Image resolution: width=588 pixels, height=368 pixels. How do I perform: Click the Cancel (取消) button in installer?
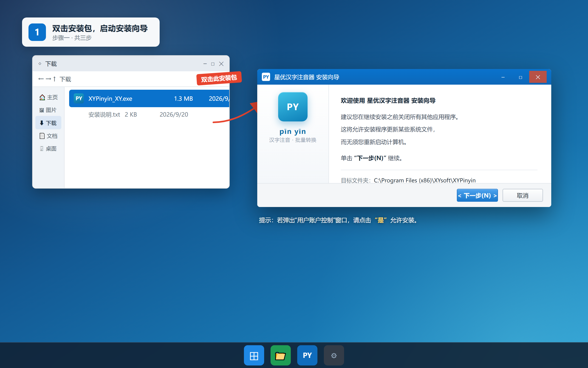point(522,195)
